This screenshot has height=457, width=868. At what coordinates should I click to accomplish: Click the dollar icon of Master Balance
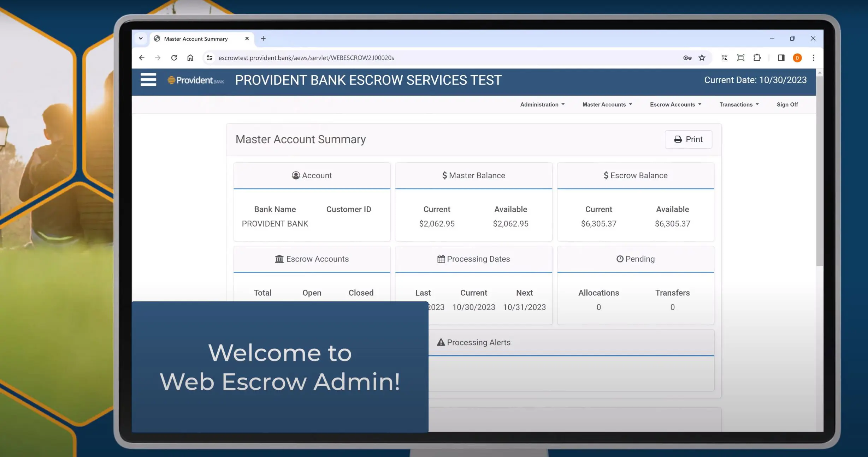coord(444,175)
